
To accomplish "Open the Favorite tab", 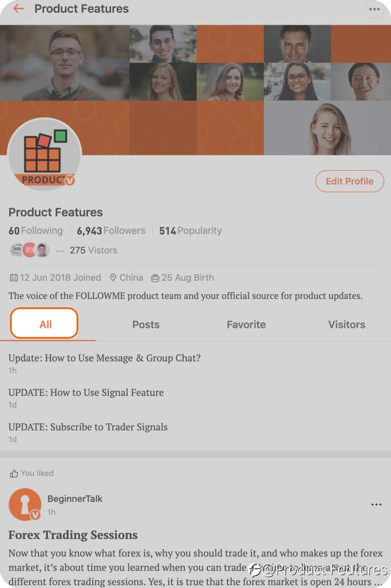I will click(x=246, y=324).
